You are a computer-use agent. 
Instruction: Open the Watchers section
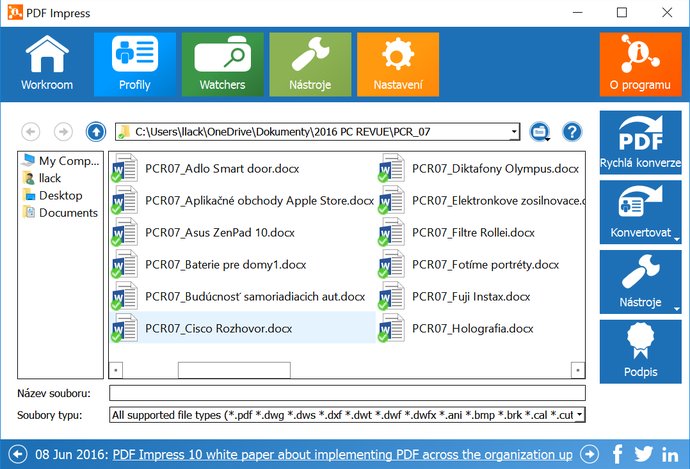click(x=223, y=64)
